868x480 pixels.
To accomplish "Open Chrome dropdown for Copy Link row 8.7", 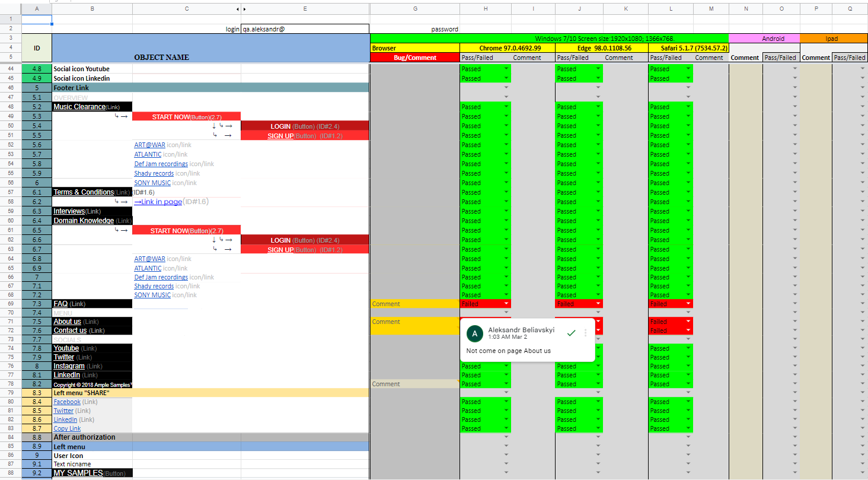I will 506,428.
